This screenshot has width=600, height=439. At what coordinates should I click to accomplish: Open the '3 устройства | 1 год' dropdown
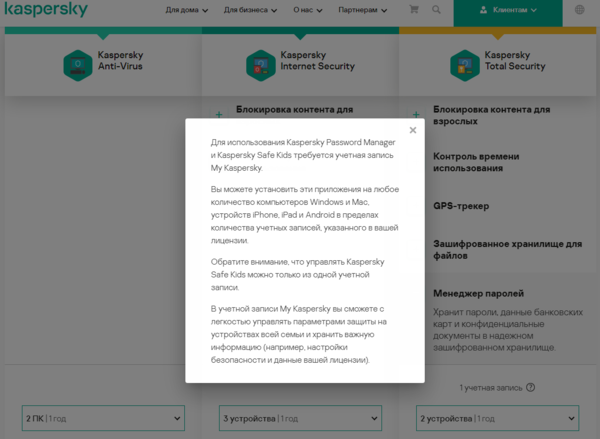[300, 418]
